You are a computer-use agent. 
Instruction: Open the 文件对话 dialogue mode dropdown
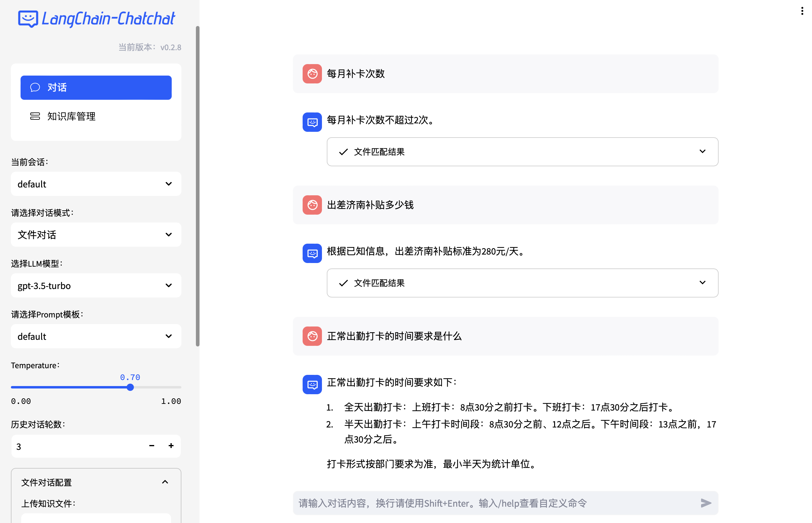96,235
